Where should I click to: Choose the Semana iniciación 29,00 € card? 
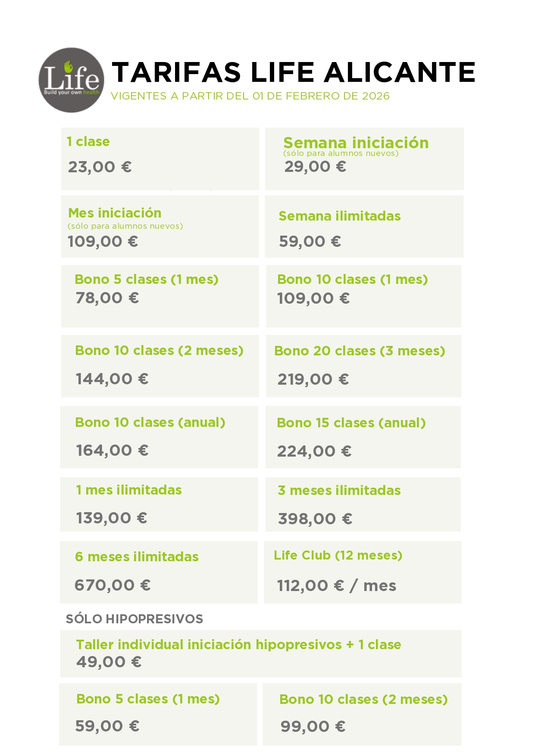(x=364, y=159)
